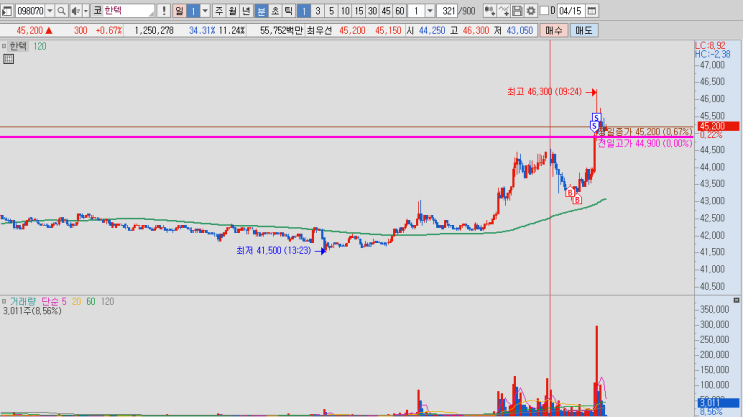Screen dimensions: 743x417
Task: Click the 거래량 volume panel label
Action: [23, 301]
